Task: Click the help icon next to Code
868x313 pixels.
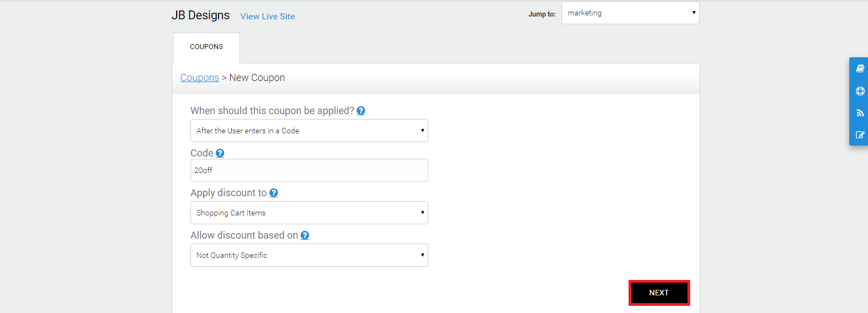Action: 220,153
